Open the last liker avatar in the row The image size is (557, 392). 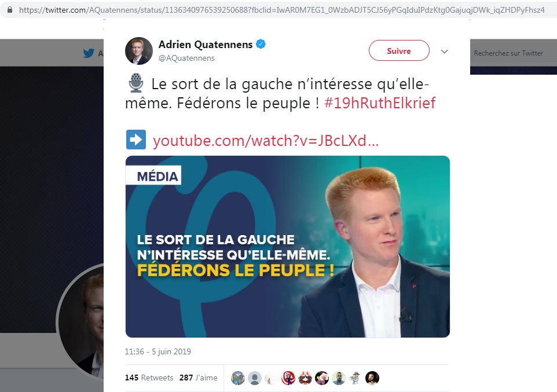tap(372, 378)
